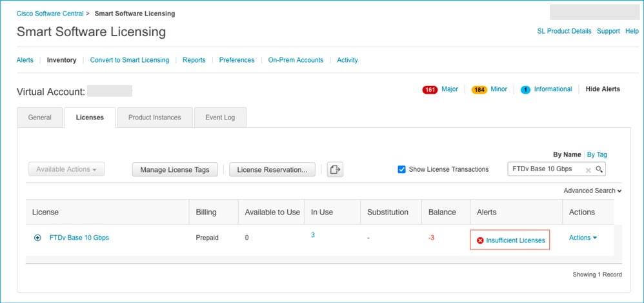Open Convert to Smart Licensing
The image size is (644, 303).
129,60
